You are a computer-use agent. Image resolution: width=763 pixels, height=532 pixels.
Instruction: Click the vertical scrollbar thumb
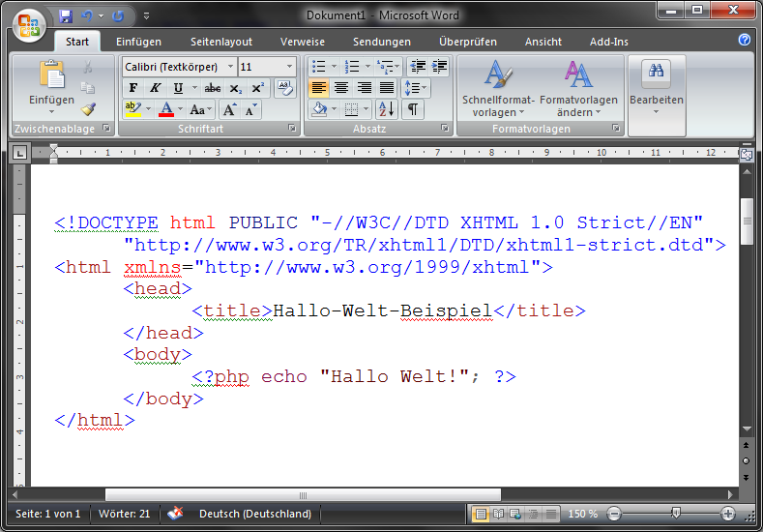[x=747, y=222]
